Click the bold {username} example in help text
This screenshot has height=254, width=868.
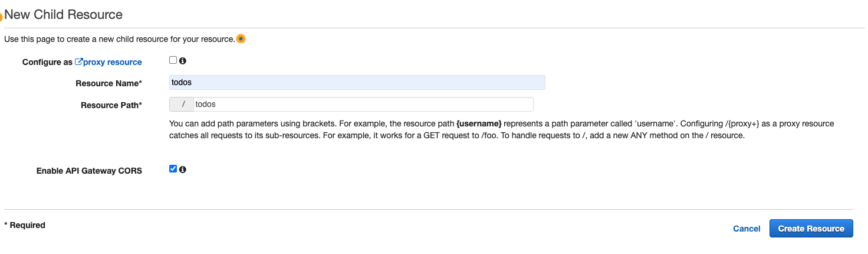(479, 124)
